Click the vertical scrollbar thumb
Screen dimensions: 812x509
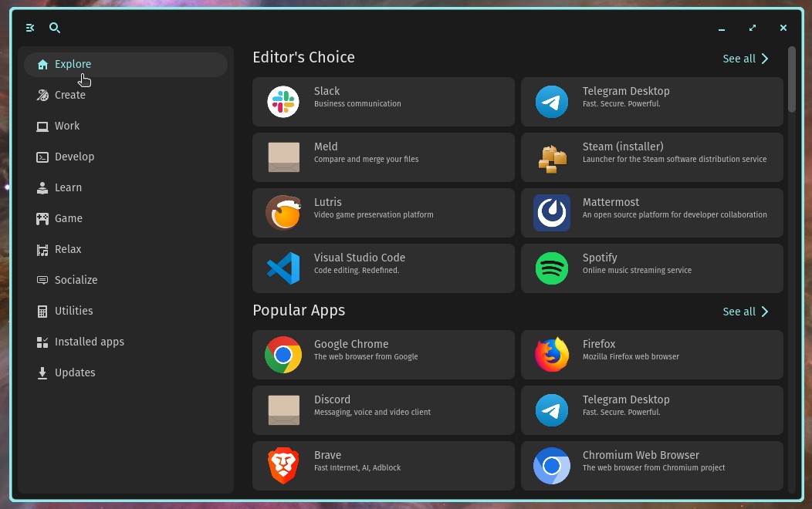tap(791, 79)
